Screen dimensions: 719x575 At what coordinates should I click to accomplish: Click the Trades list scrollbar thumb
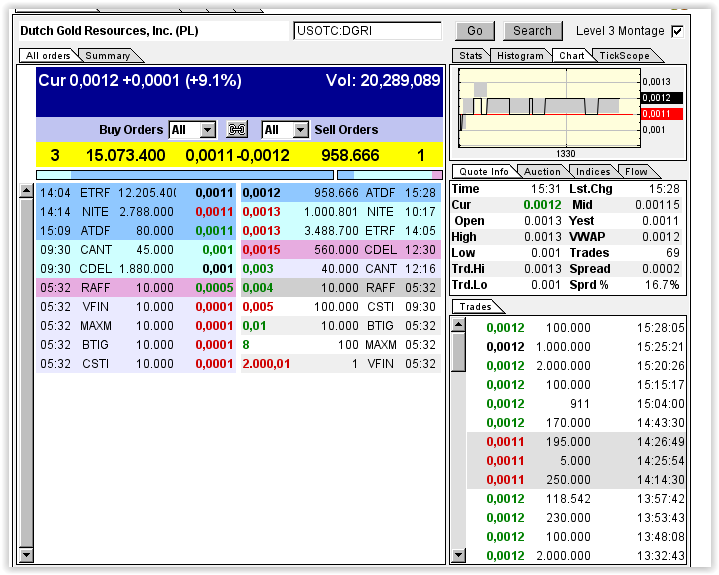point(459,350)
